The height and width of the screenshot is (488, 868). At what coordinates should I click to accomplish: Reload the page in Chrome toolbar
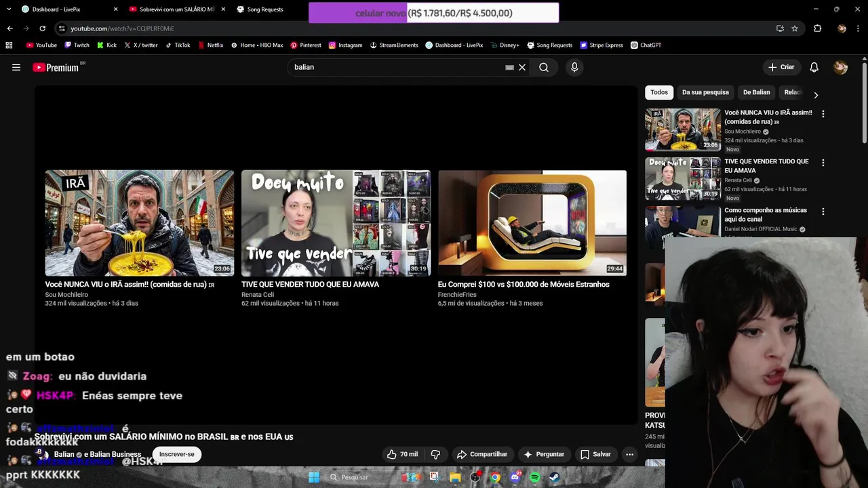click(42, 28)
